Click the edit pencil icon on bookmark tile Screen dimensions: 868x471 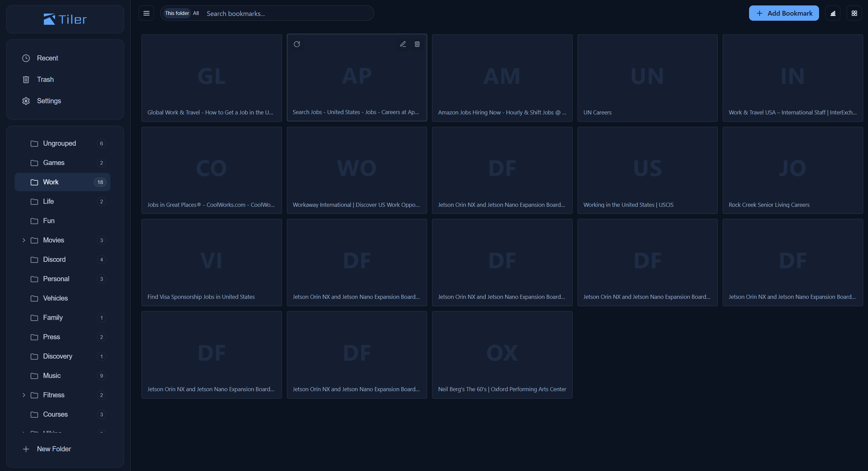click(403, 44)
